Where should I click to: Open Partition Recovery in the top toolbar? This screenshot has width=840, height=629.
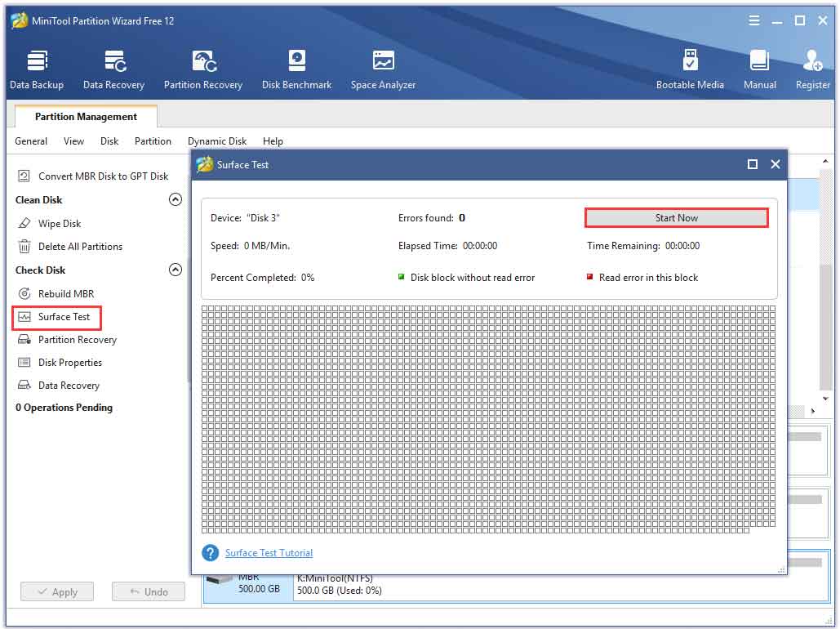pos(203,69)
